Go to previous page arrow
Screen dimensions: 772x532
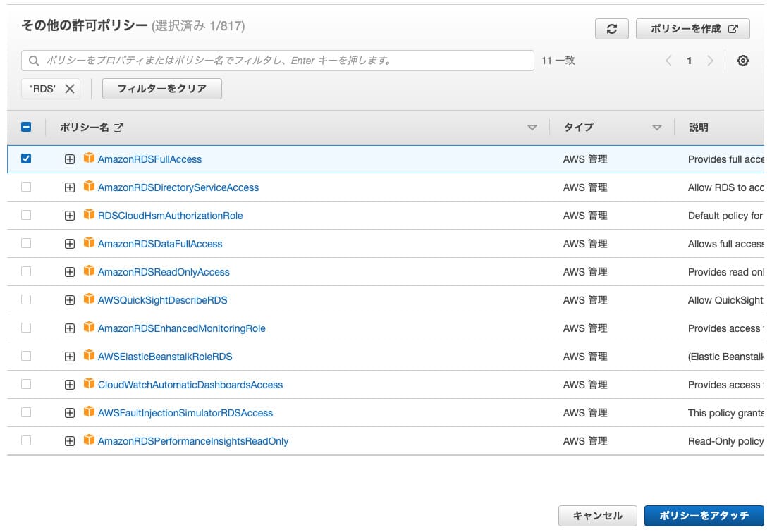pyautogui.click(x=668, y=61)
